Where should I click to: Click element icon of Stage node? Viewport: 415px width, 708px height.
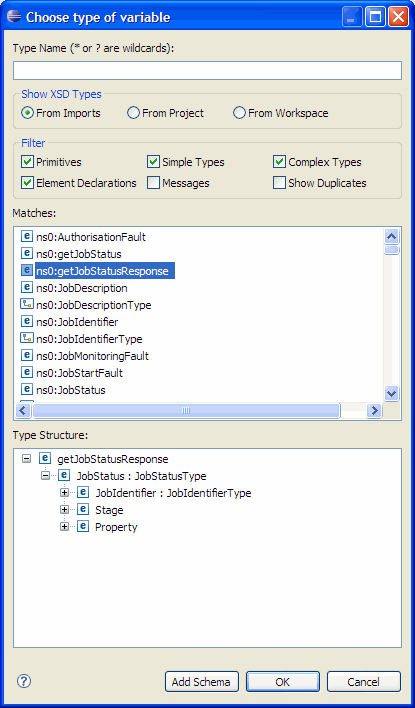[x=83, y=509]
